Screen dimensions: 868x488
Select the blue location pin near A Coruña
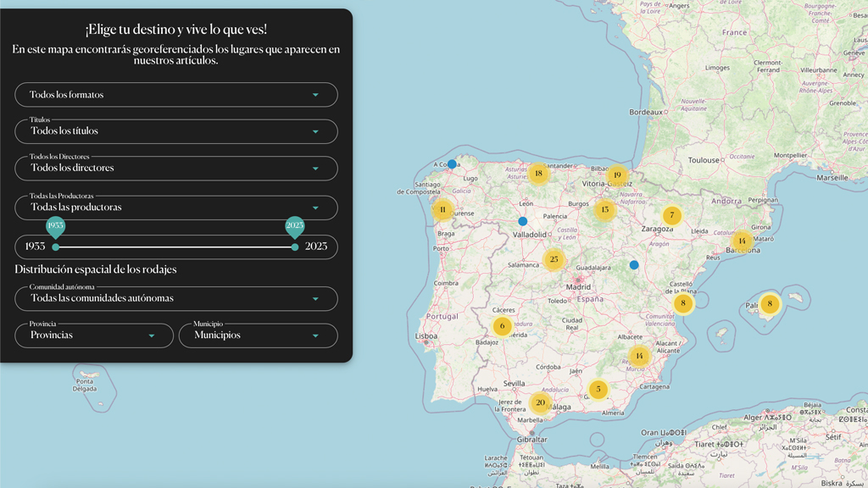[452, 164]
